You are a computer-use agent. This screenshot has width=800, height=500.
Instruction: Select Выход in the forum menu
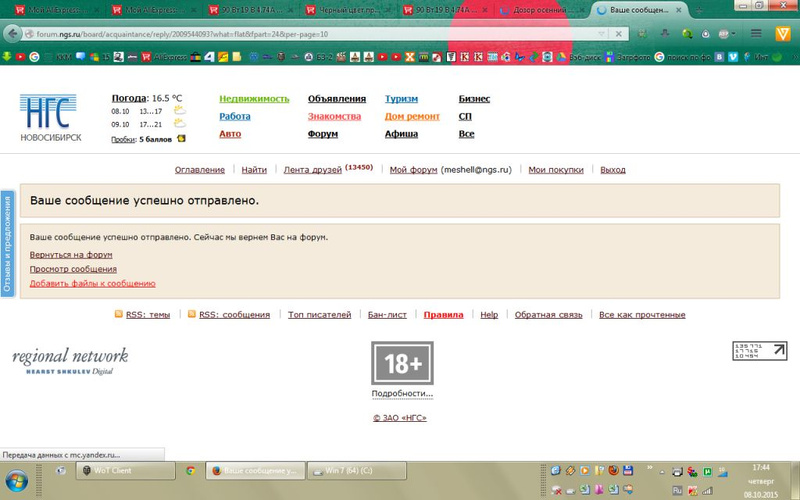(612, 170)
